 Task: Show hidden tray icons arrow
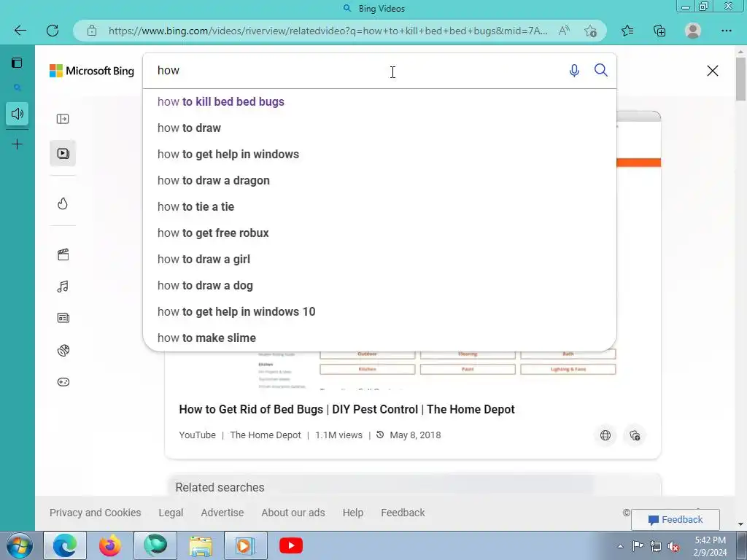pos(620,546)
